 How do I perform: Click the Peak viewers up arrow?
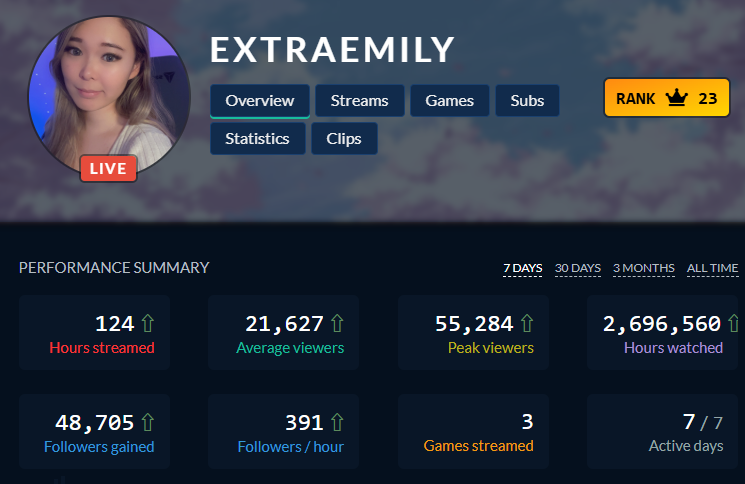point(527,323)
